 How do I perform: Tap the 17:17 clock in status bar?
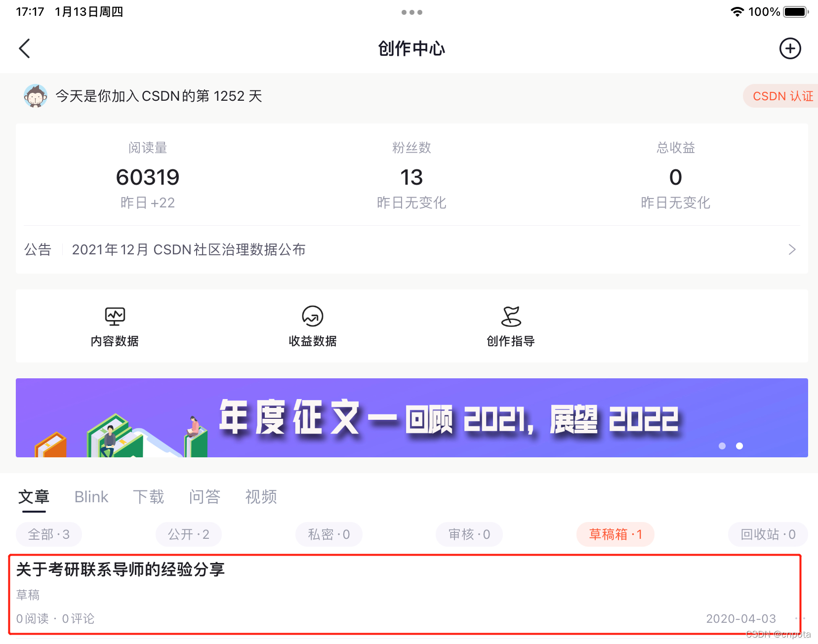(30, 12)
